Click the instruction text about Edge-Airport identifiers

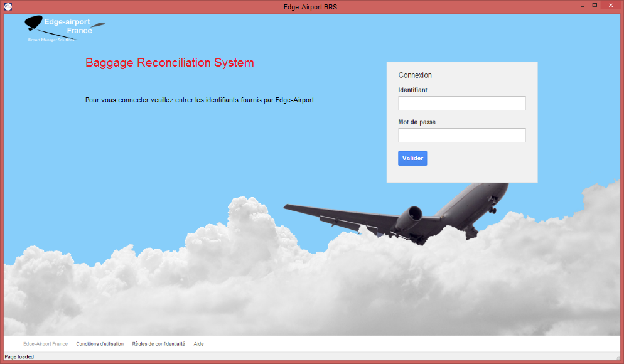200,100
